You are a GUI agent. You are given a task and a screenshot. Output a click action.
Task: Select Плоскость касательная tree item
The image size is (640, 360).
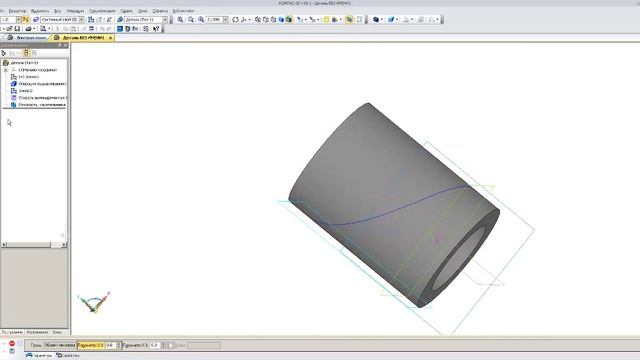(42, 105)
